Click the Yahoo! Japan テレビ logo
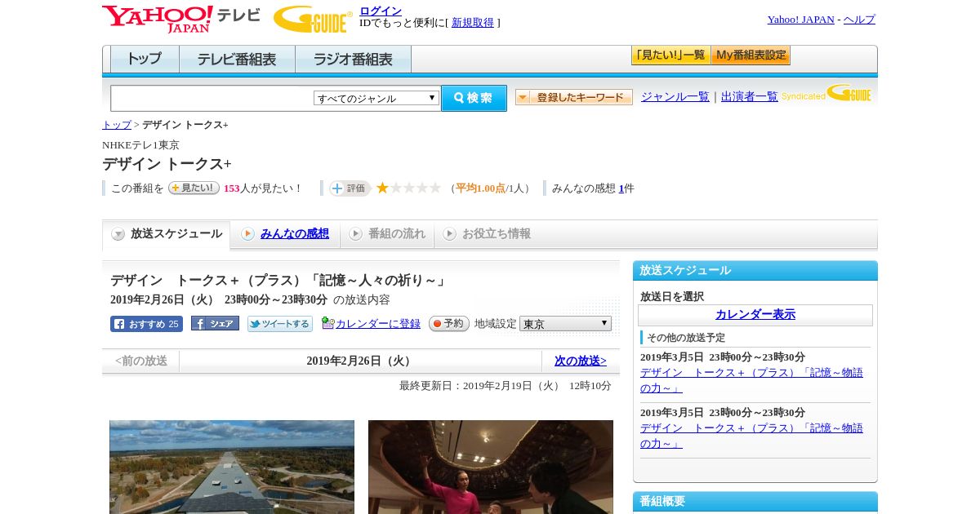This screenshot has width=980, height=514. click(x=181, y=19)
